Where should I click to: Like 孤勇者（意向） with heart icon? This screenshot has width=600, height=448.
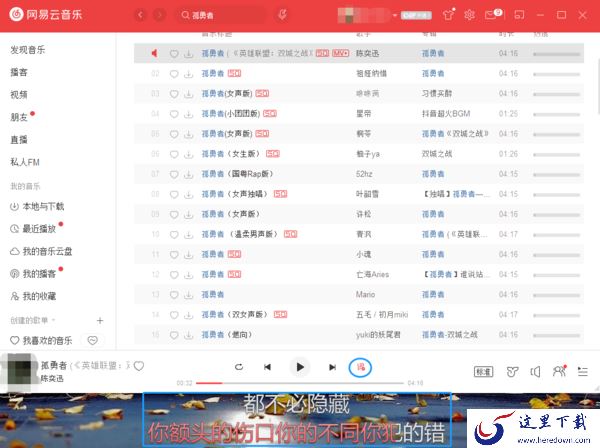174,335
